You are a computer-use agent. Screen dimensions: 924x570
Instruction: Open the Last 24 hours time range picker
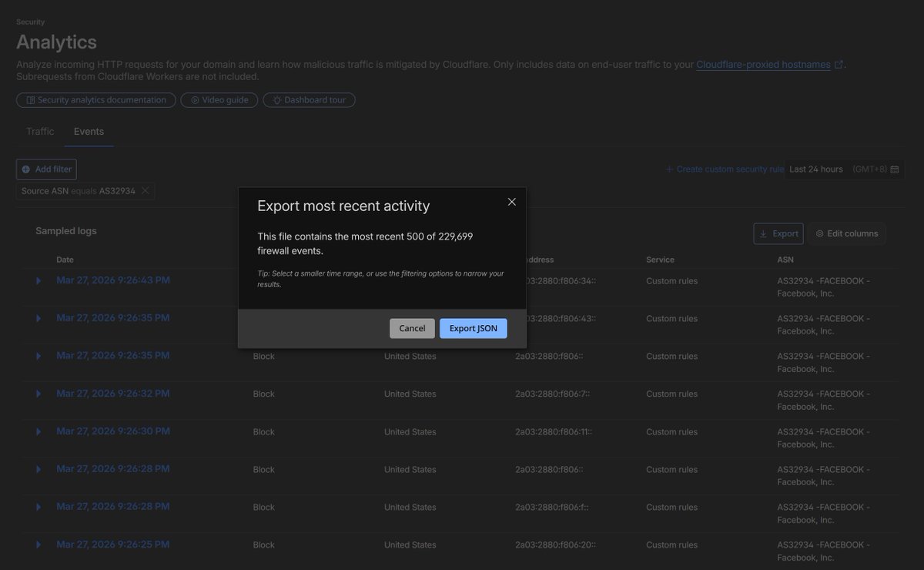(845, 169)
